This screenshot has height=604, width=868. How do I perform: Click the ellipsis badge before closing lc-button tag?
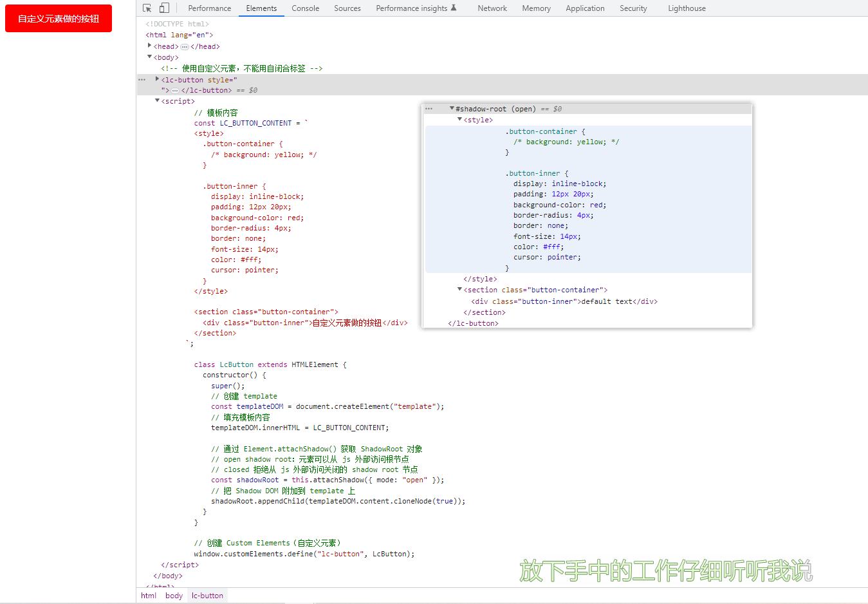tap(175, 91)
